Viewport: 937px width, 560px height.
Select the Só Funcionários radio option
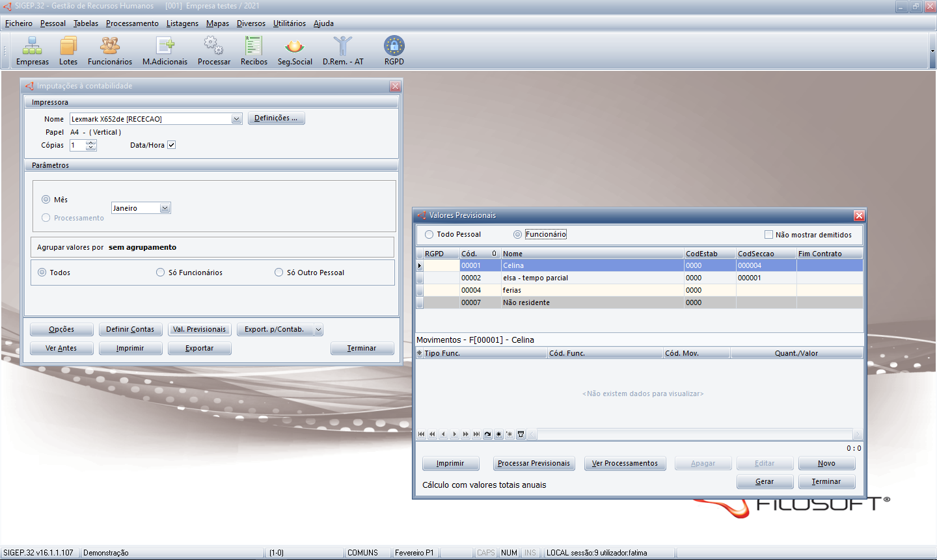pyautogui.click(x=161, y=273)
